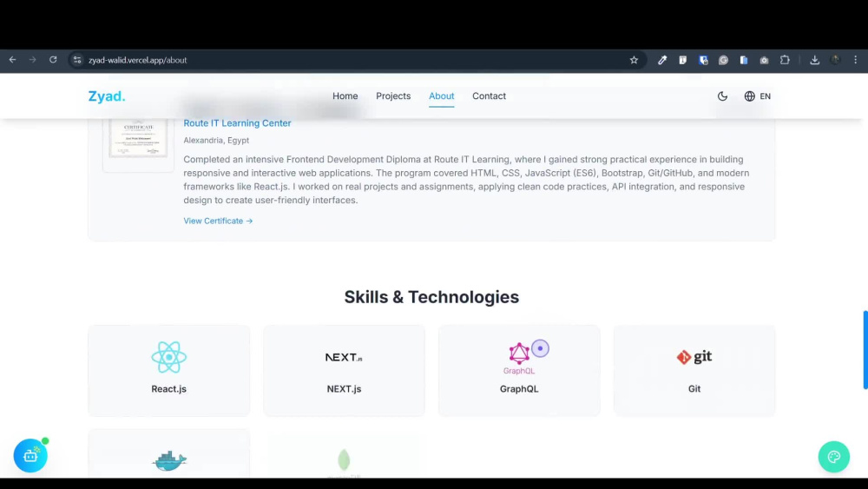Click the bookmark-style extension icon
This screenshot has width=868, height=489.
[682, 60]
